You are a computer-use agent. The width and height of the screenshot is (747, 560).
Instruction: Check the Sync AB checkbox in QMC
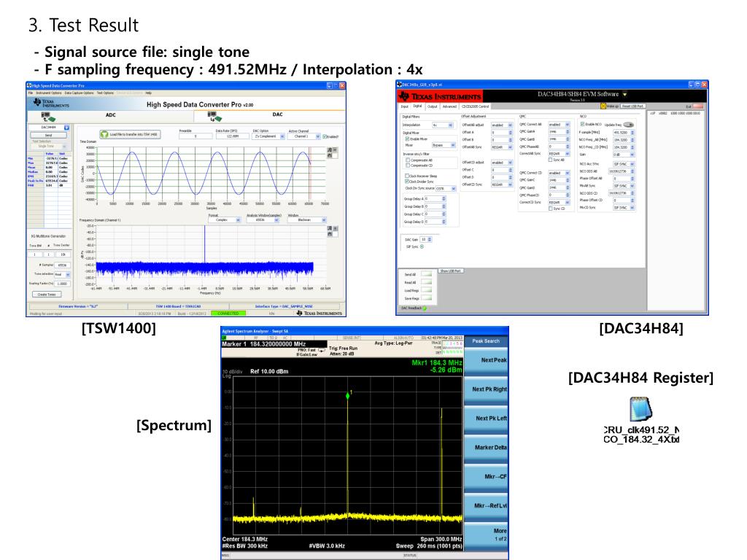point(550,160)
